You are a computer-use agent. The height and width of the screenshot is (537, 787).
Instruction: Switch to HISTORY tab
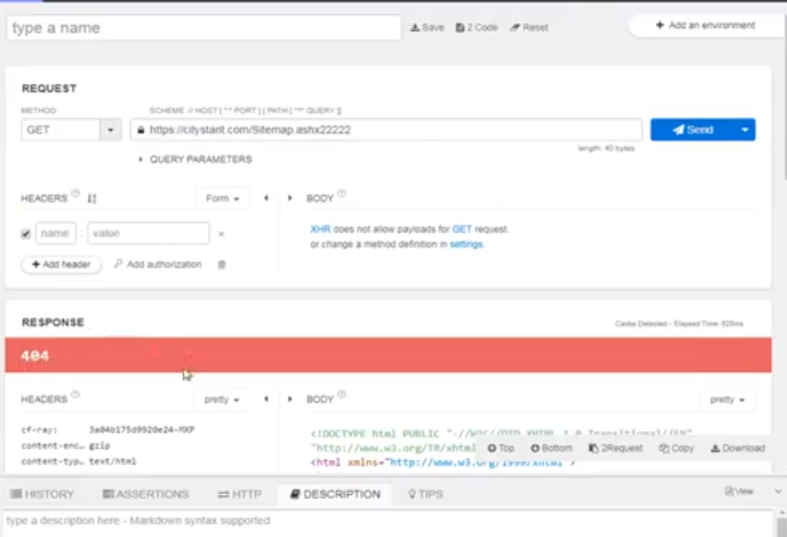point(43,494)
